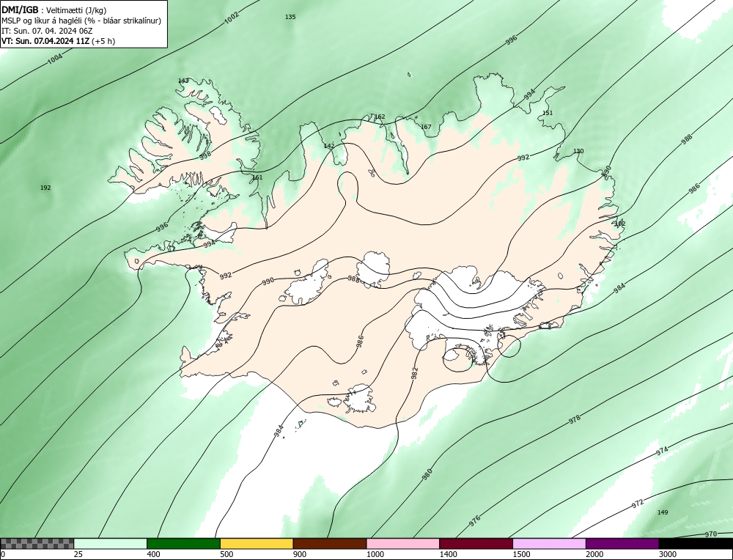Click the value 151 in the northeast

coord(548,113)
